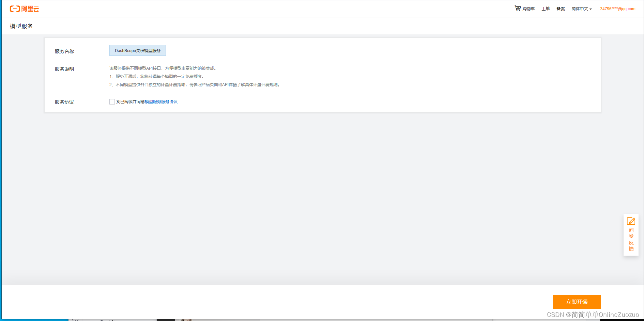Open the Aliyun logo home link

24,9
